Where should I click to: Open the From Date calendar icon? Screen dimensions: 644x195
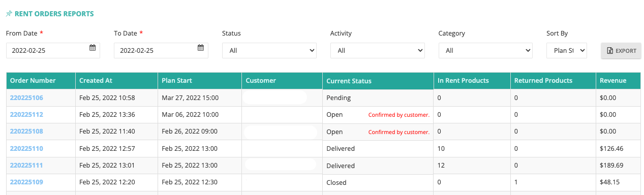coord(93,48)
